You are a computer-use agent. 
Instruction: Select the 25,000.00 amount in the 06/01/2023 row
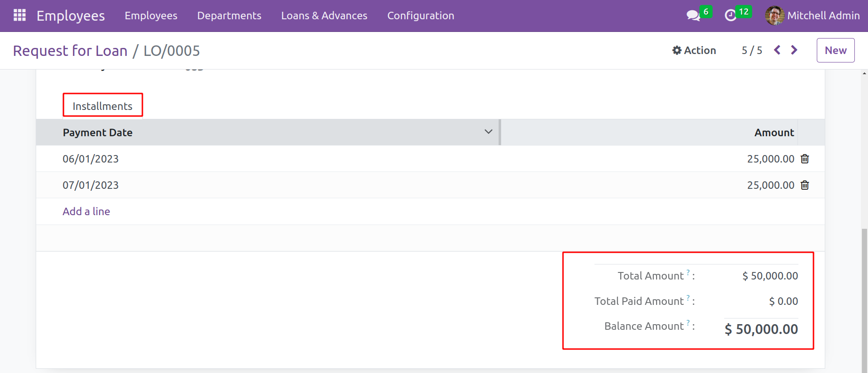770,159
